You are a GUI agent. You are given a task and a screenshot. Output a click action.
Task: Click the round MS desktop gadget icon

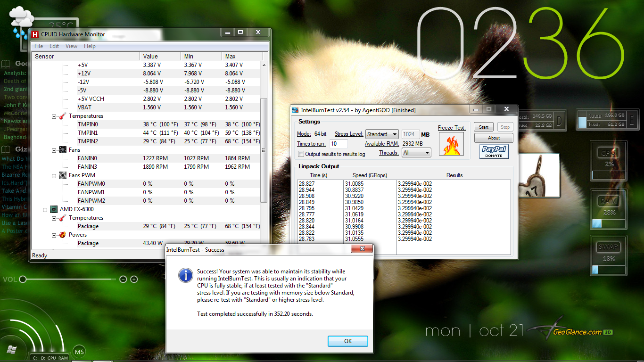click(79, 352)
